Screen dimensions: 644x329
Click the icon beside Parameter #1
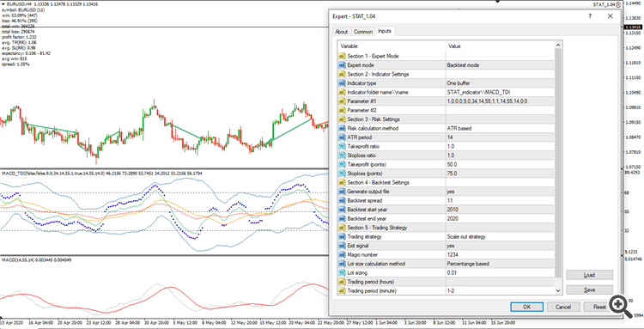tap(342, 101)
